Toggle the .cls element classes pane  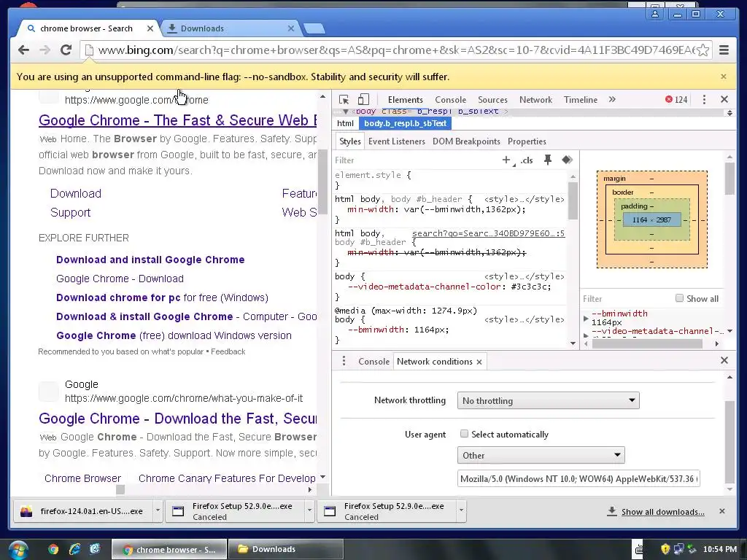tap(527, 160)
